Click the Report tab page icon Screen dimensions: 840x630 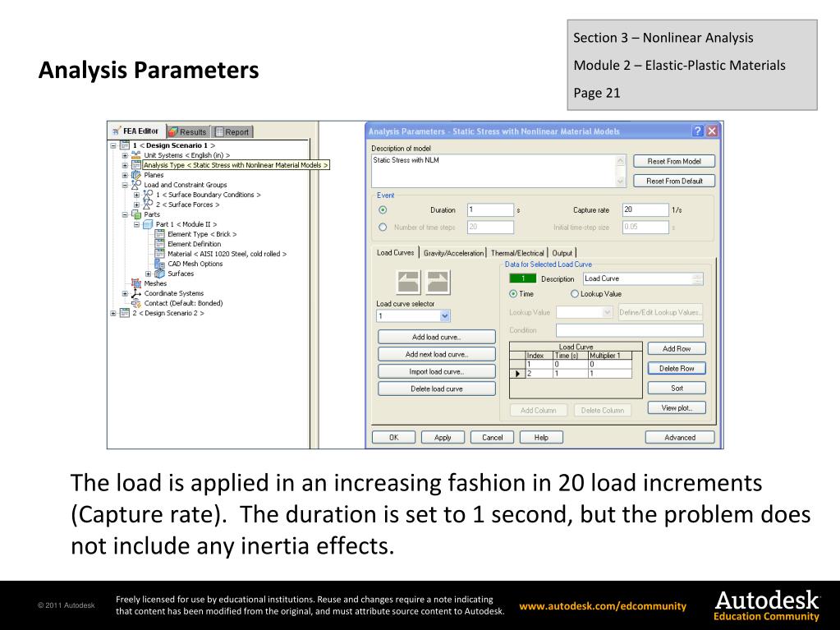219,131
